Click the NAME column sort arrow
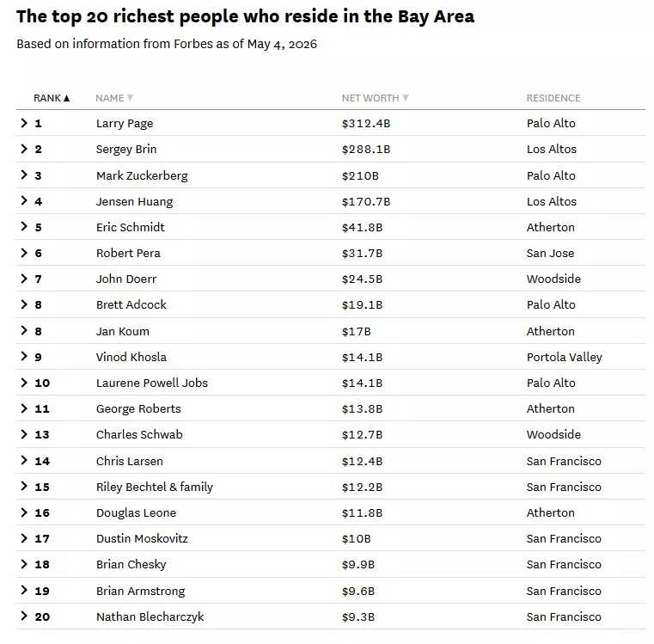Viewport: 654px width, 644px height. (x=130, y=98)
